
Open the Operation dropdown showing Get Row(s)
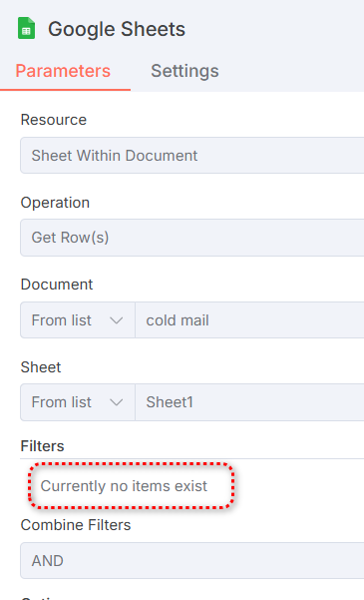(x=191, y=238)
